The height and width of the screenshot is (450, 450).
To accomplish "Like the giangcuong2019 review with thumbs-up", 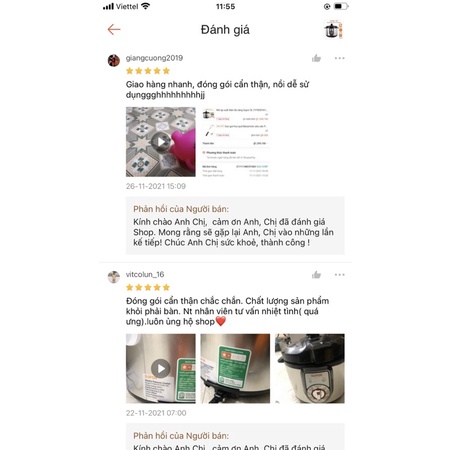I will click(316, 58).
